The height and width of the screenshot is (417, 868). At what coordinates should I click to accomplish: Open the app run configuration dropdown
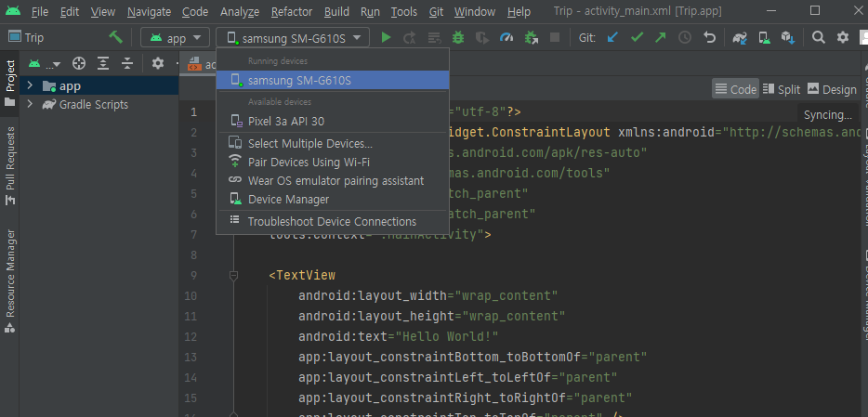pos(176,37)
